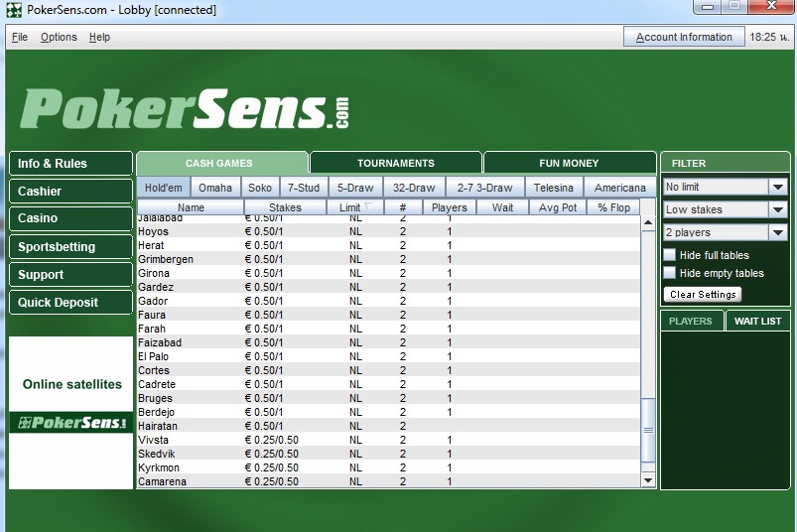Select the Farah table row
The height and width of the screenshot is (532, 797).
[x=388, y=329]
